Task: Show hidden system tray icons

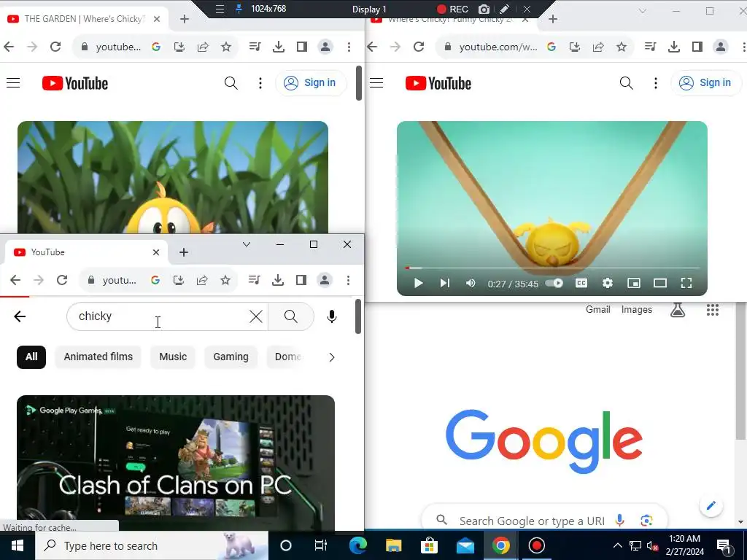Action: [617, 545]
